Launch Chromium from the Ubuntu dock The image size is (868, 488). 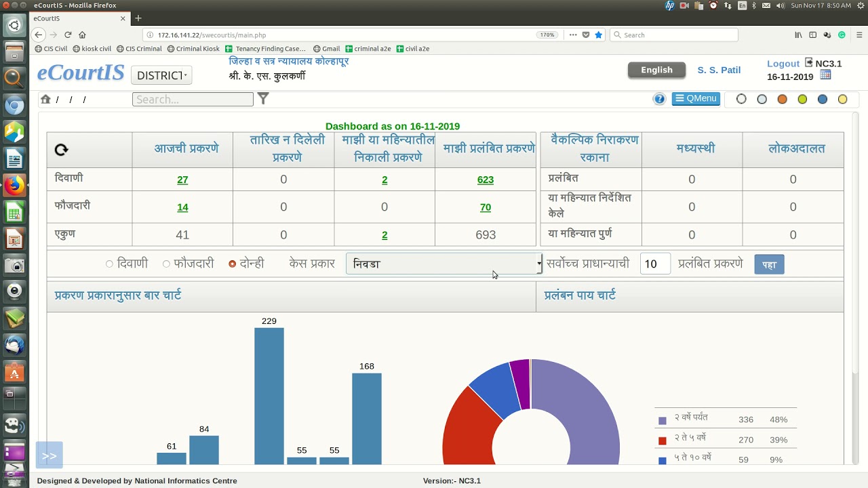click(x=14, y=105)
